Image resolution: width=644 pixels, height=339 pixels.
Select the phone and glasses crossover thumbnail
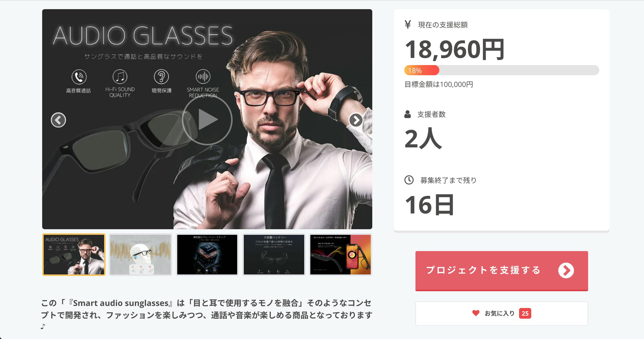[x=341, y=255]
